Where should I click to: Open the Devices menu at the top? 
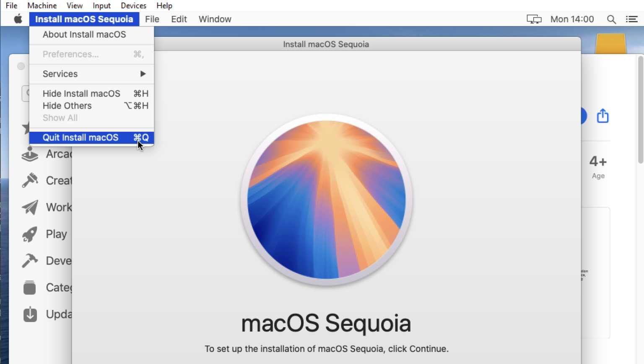point(133,5)
